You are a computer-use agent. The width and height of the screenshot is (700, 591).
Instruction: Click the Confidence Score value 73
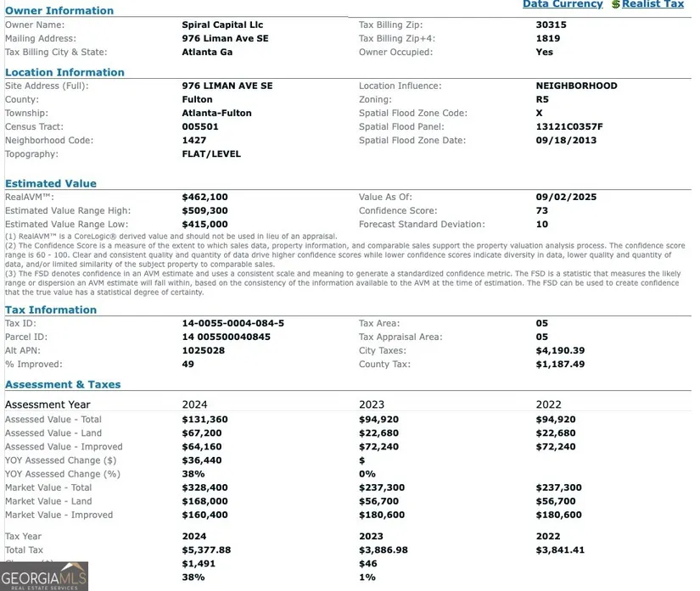(x=541, y=211)
